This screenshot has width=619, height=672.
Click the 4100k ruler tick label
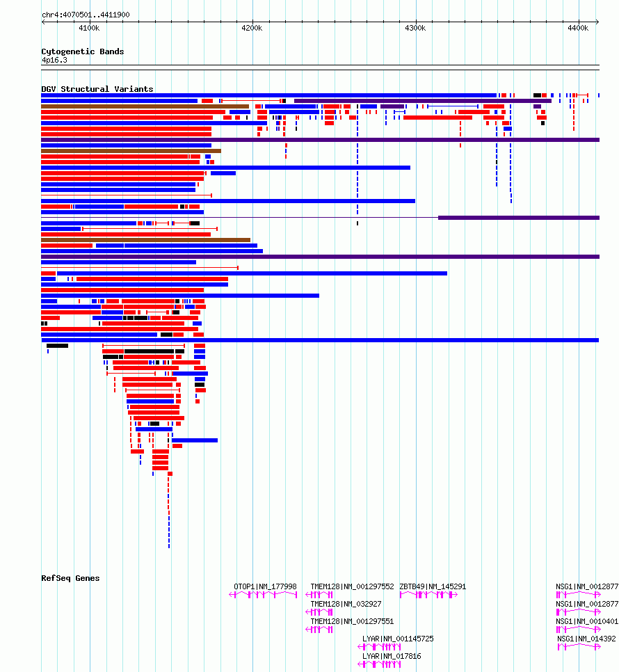tap(89, 28)
